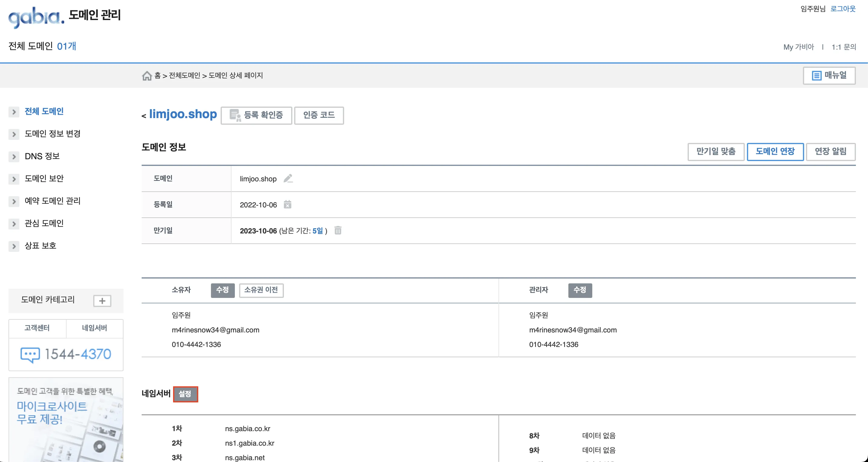
Task: Click the 도메인 연장 button
Action: tap(775, 152)
